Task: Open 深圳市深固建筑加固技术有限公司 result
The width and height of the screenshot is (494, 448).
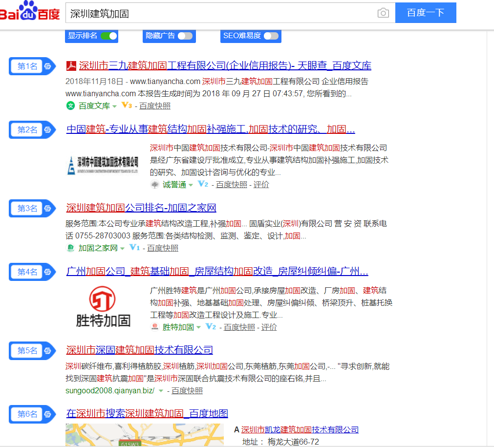Action: click(x=140, y=350)
